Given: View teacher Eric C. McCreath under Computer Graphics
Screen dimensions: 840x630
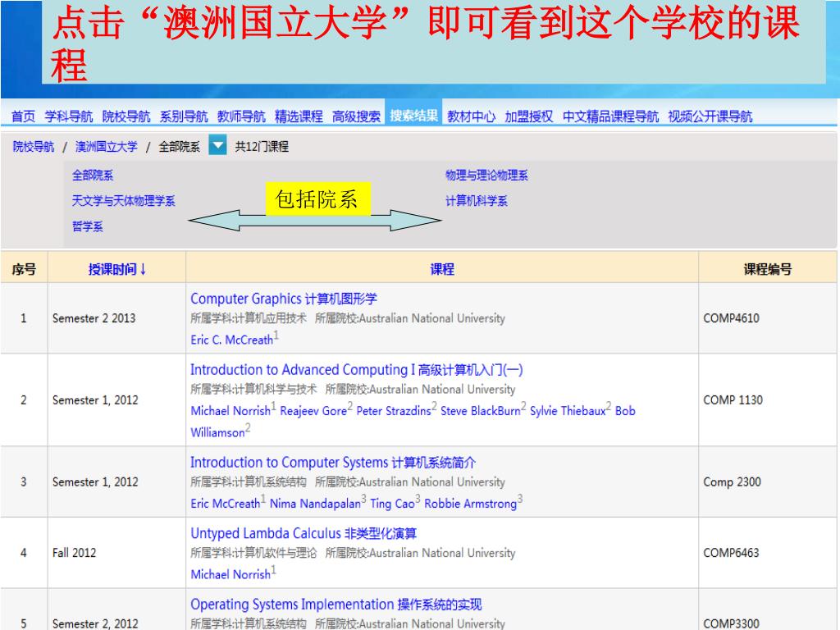Looking at the screenshot, I should point(232,340).
